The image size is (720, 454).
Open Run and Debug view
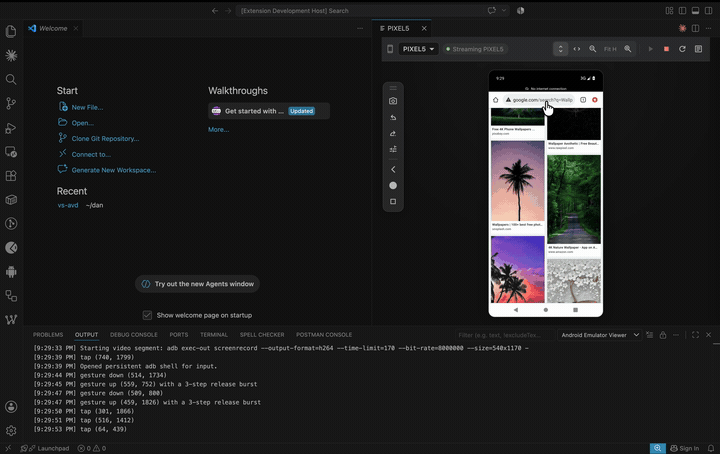point(11,128)
